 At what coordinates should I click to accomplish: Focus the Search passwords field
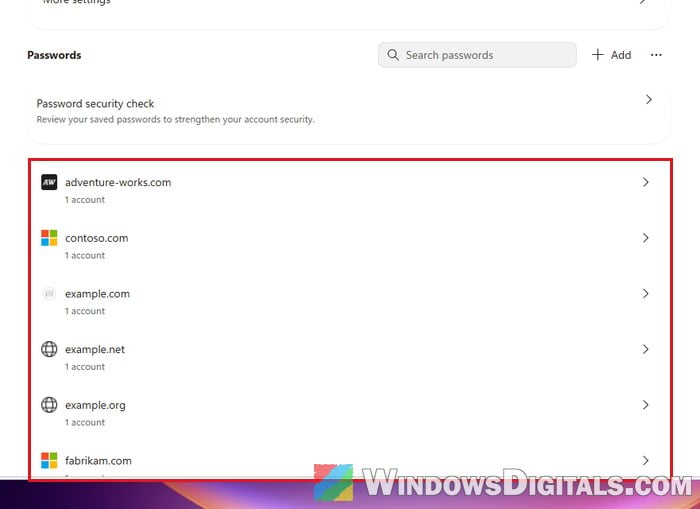click(477, 55)
